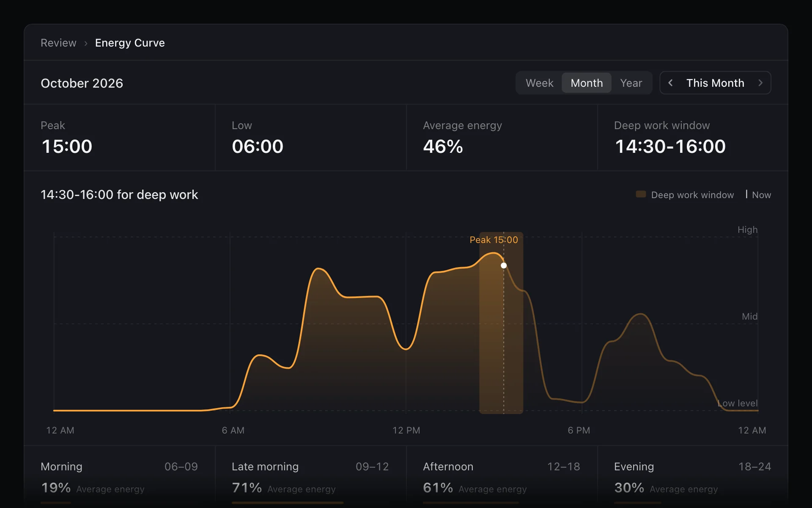This screenshot has height=508, width=812.
Task: Click the 6 PM axis label
Action: tap(579, 430)
